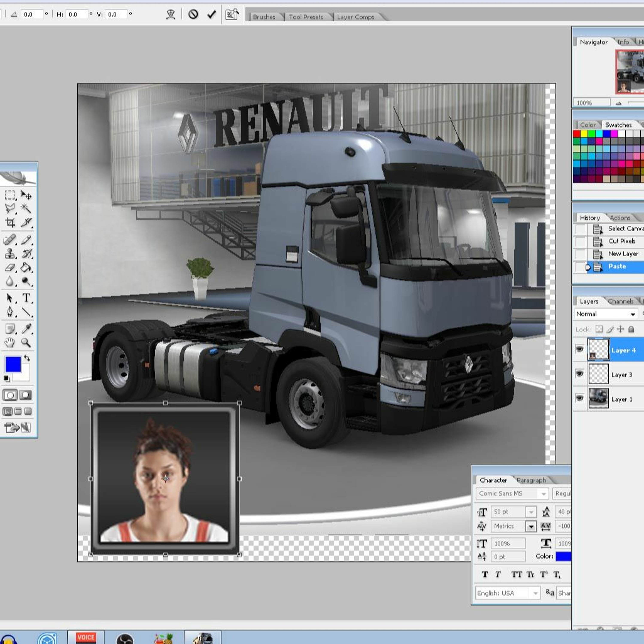Switch to Standard Screen Mode

tap(7, 412)
